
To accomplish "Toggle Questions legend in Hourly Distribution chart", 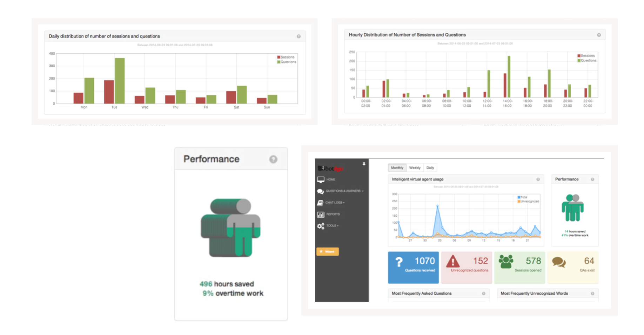I will pyautogui.click(x=587, y=61).
